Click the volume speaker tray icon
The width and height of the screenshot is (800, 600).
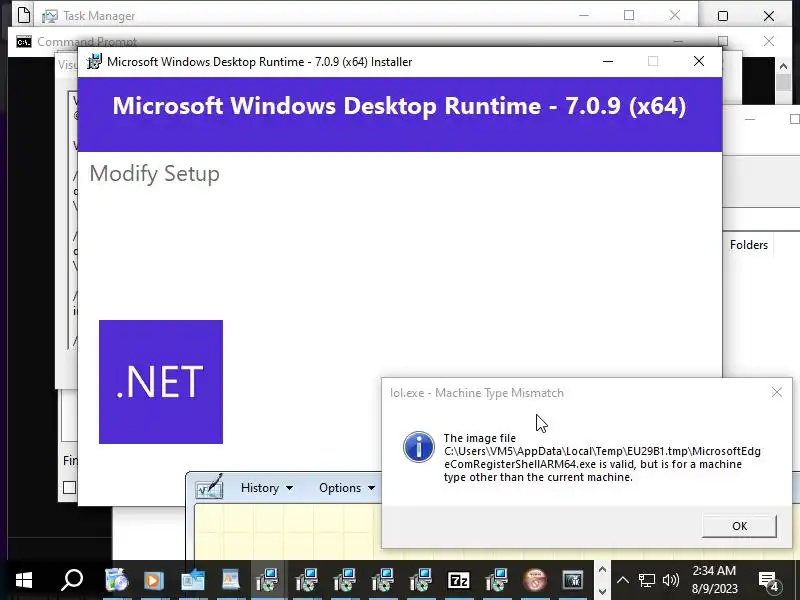(670, 580)
